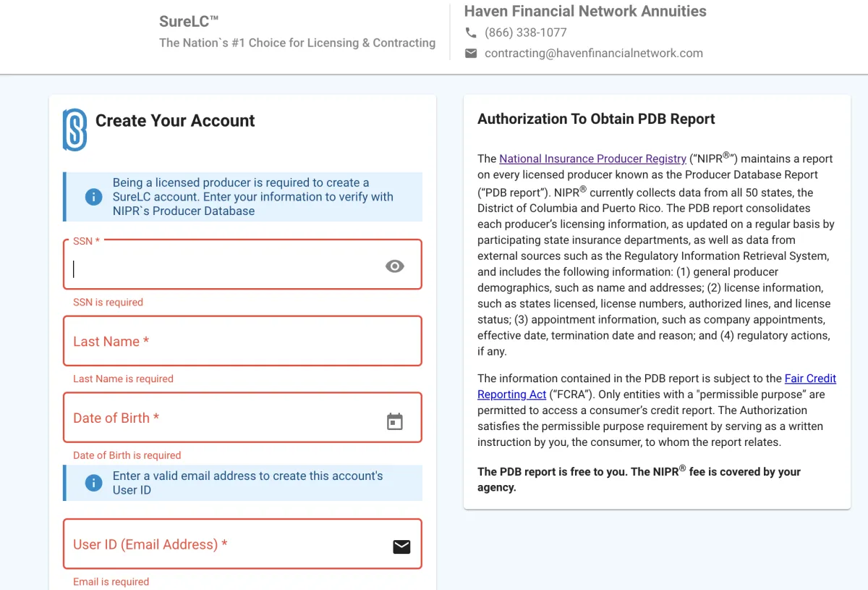Open National Insurance Producer Registry link
This screenshot has width=868, height=590.
tap(592, 159)
